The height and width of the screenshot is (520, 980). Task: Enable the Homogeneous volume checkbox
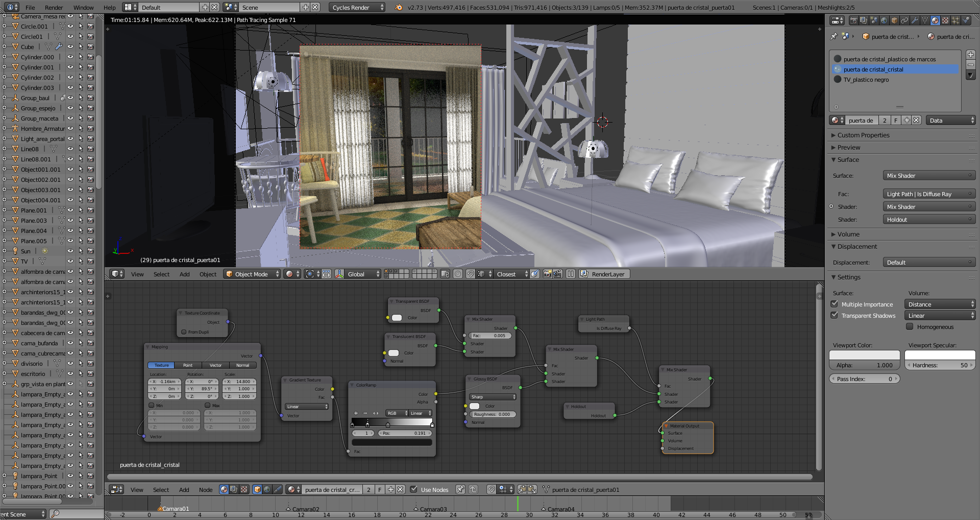click(x=910, y=327)
